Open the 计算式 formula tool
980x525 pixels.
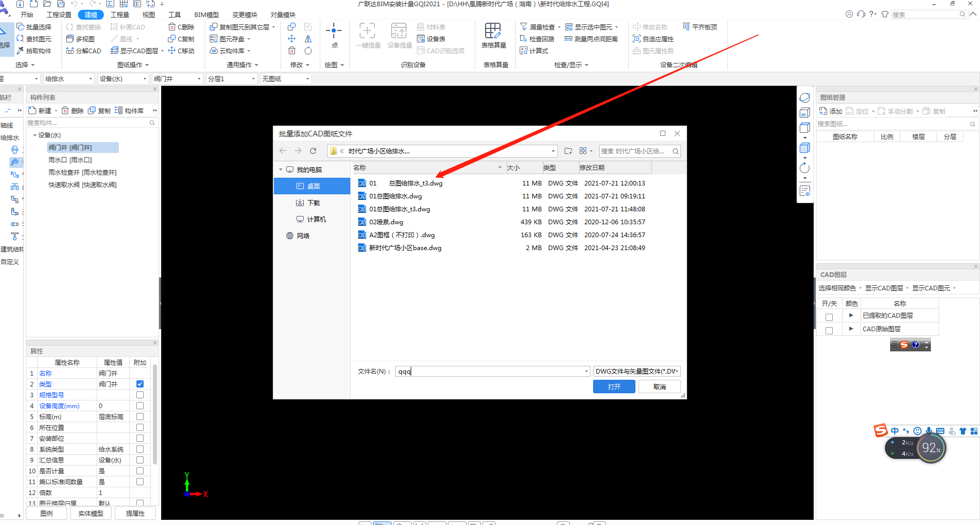534,51
